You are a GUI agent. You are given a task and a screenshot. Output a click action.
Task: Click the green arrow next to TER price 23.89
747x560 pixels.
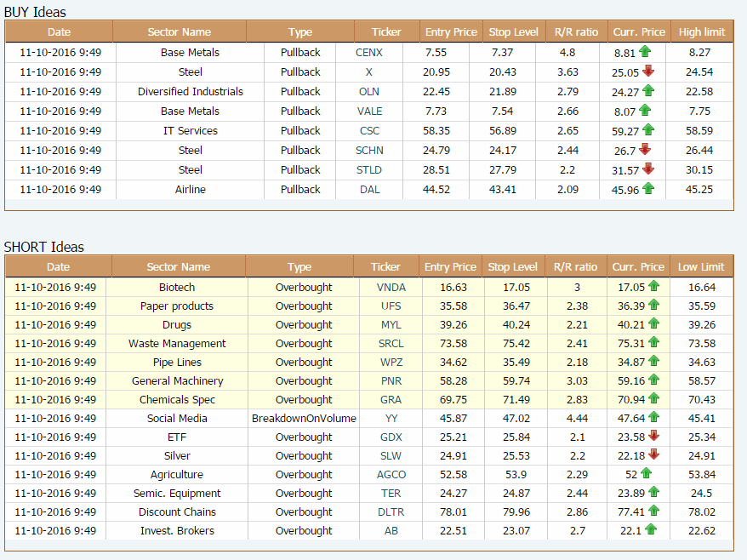coord(653,492)
